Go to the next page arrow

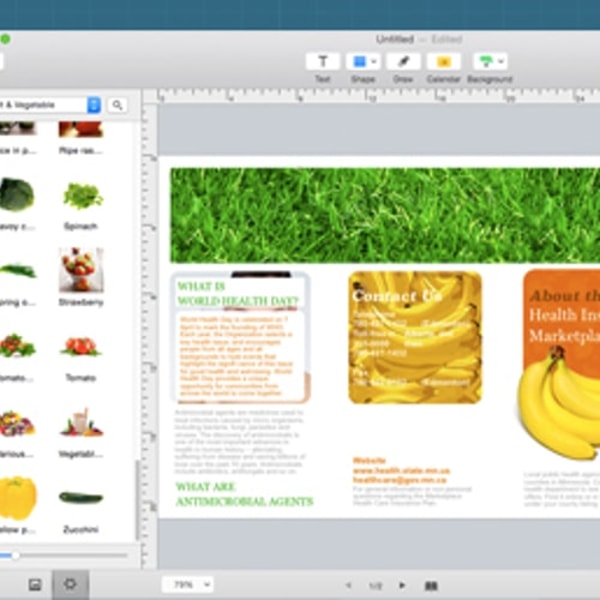pyautogui.click(x=402, y=585)
